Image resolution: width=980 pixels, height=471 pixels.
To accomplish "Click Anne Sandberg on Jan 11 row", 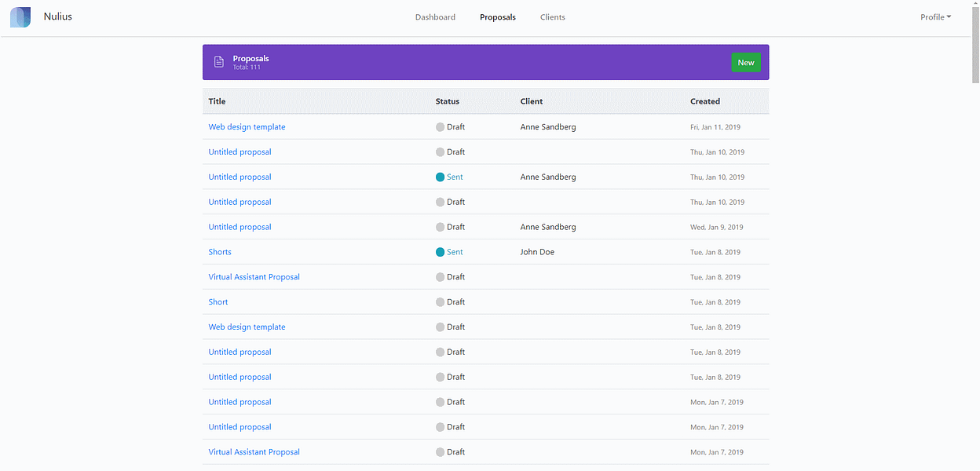I will tap(548, 127).
